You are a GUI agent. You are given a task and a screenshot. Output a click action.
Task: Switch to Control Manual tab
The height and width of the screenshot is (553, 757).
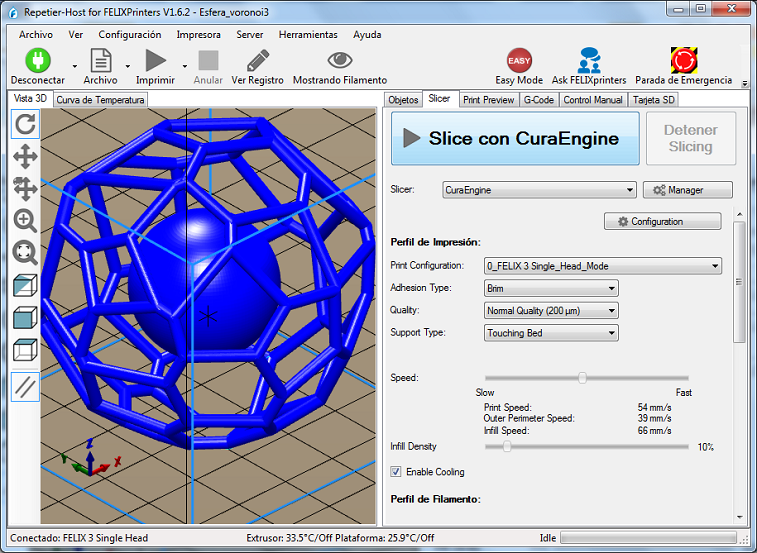[x=593, y=100]
